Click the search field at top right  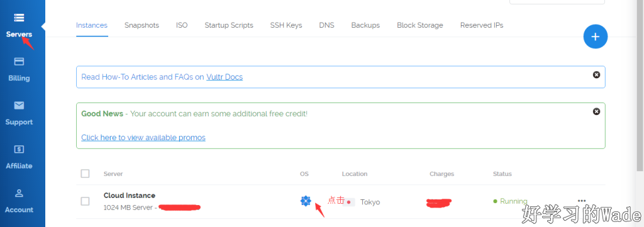(x=557, y=2)
